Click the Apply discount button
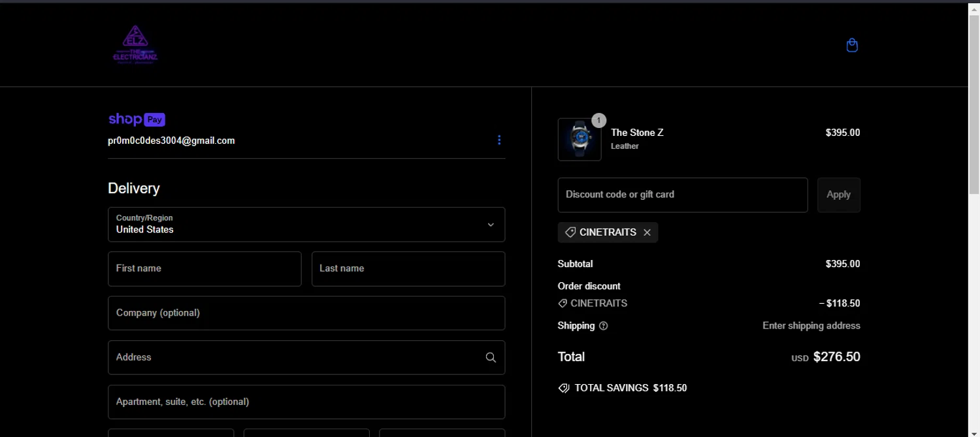 coord(839,195)
